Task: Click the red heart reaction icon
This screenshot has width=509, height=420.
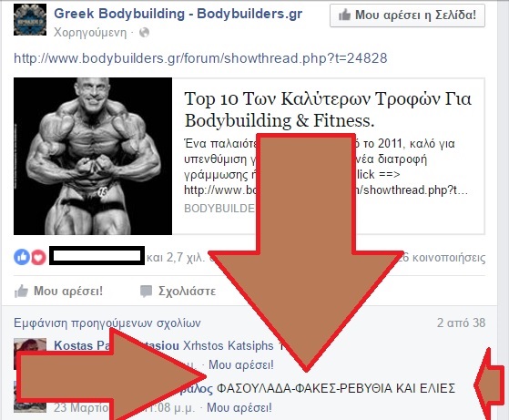Action: pyautogui.click(x=38, y=258)
